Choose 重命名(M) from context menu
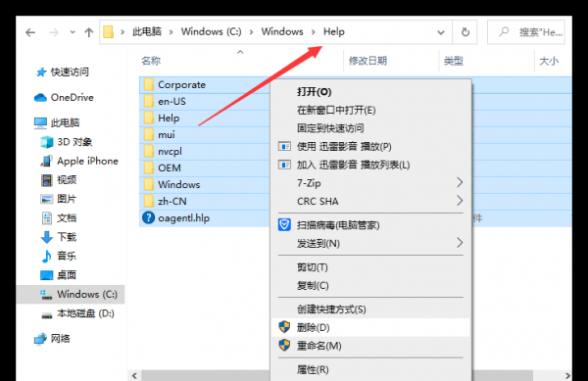 coord(370,346)
